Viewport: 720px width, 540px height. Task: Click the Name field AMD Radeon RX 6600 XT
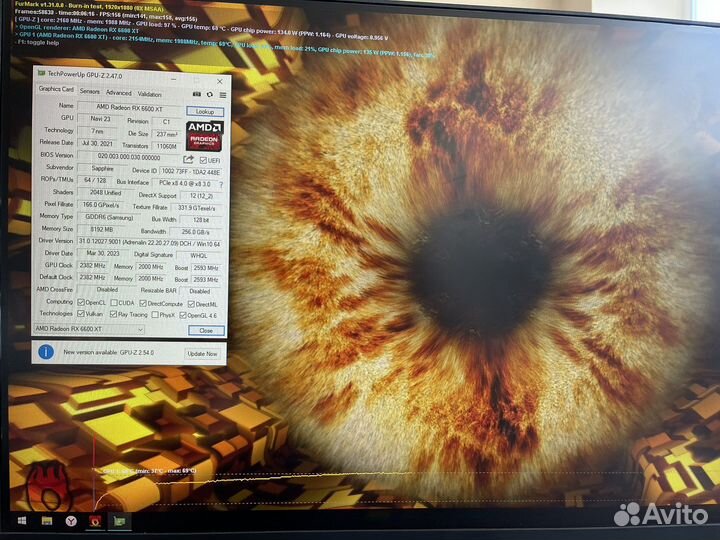click(129, 108)
